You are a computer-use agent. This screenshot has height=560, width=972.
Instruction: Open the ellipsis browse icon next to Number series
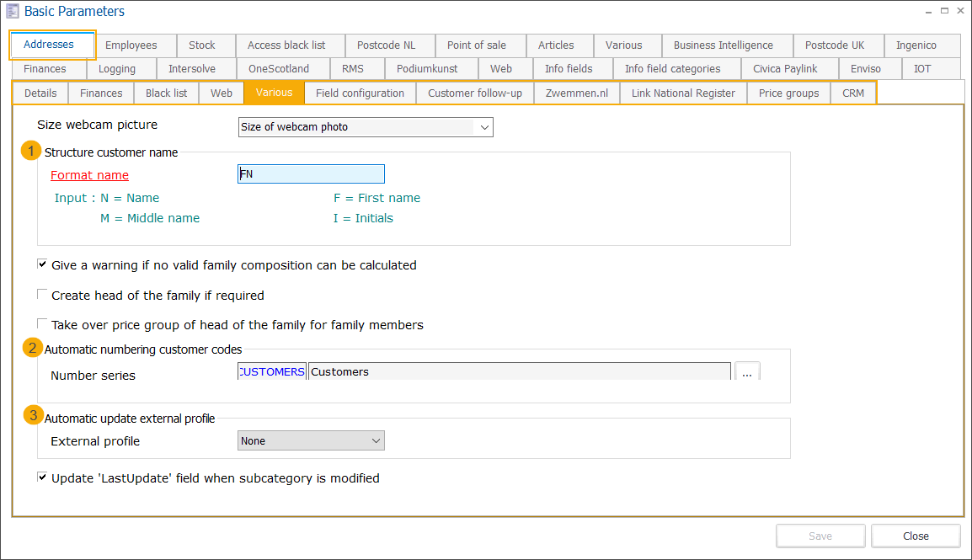pos(747,371)
